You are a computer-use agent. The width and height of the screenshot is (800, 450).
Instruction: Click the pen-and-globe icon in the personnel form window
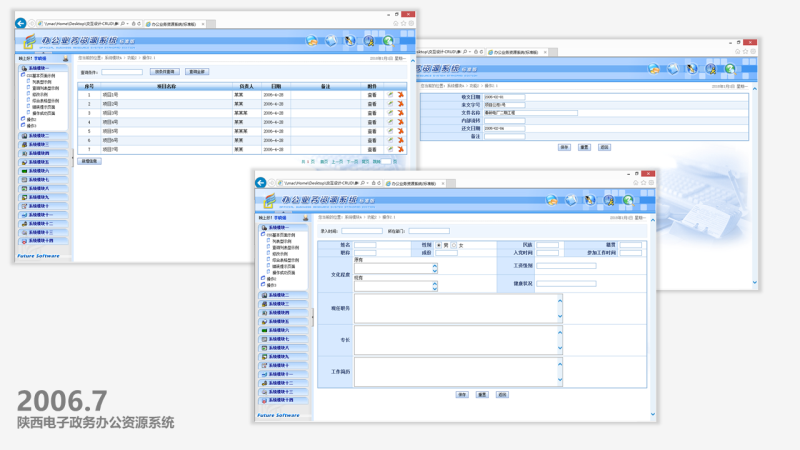pyautogui.click(x=590, y=201)
